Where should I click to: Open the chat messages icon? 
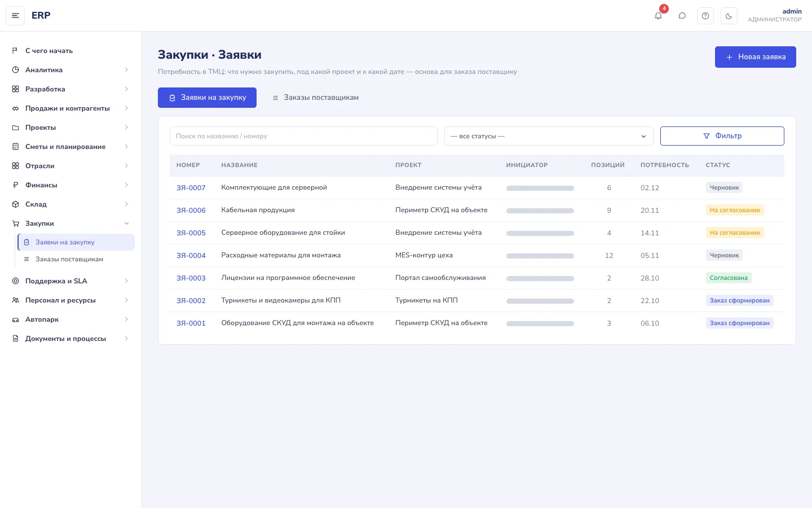pos(682,16)
